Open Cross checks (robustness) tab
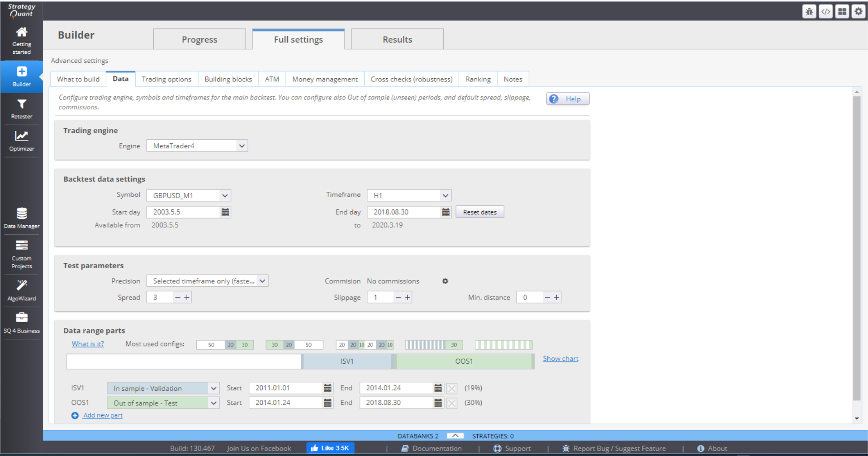Viewport: 868px width, 456px height. [412, 79]
